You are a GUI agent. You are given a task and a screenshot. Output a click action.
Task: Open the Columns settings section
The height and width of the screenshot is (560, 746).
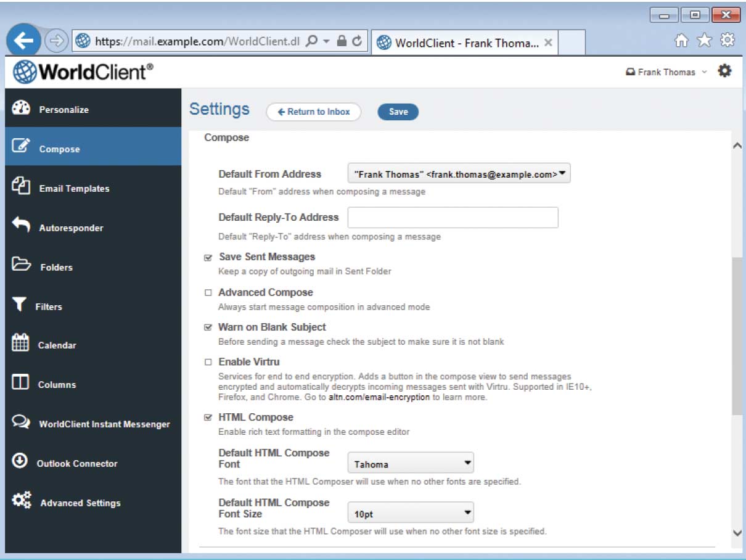click(x=93, y=384)
